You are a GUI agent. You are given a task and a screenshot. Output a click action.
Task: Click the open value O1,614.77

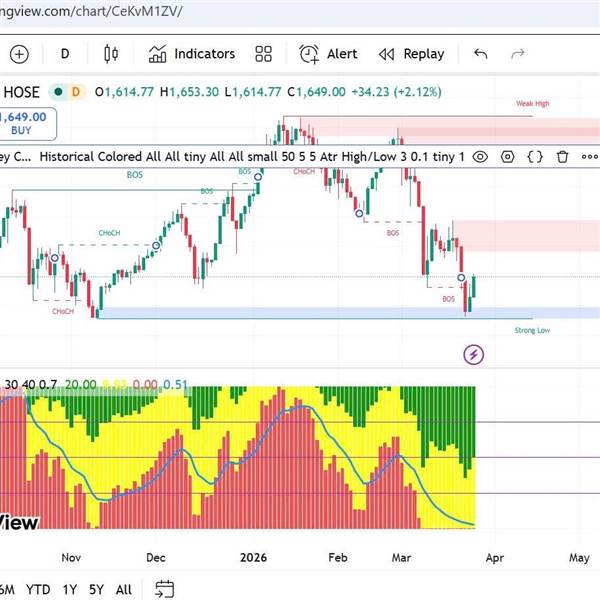point(124,92)
